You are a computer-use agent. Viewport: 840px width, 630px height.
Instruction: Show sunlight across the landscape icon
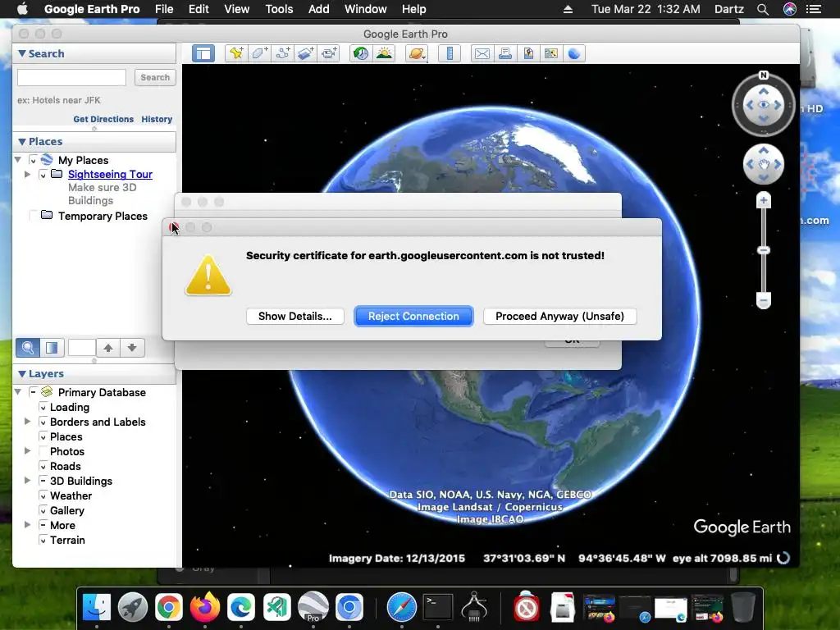click(x=385, y=53)
